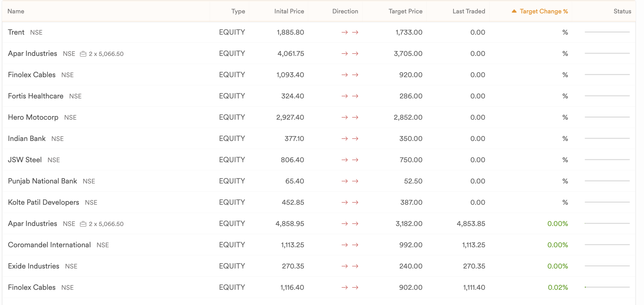This screenshot has height=305, width=644.
Task: Sort by Last Traded column header
Action: tap(469, 11)
